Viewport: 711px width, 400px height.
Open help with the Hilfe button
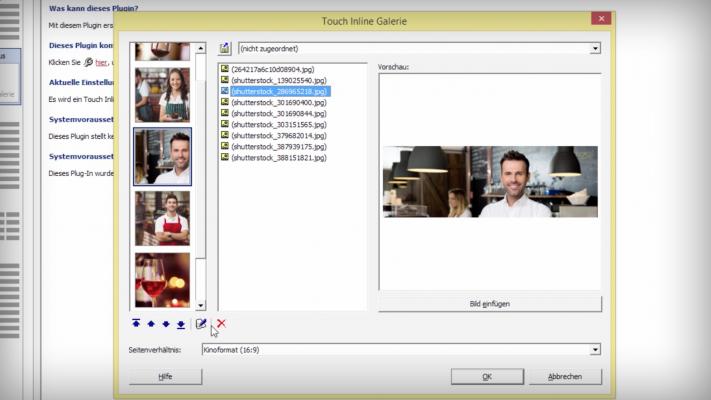tap(166, 377)
